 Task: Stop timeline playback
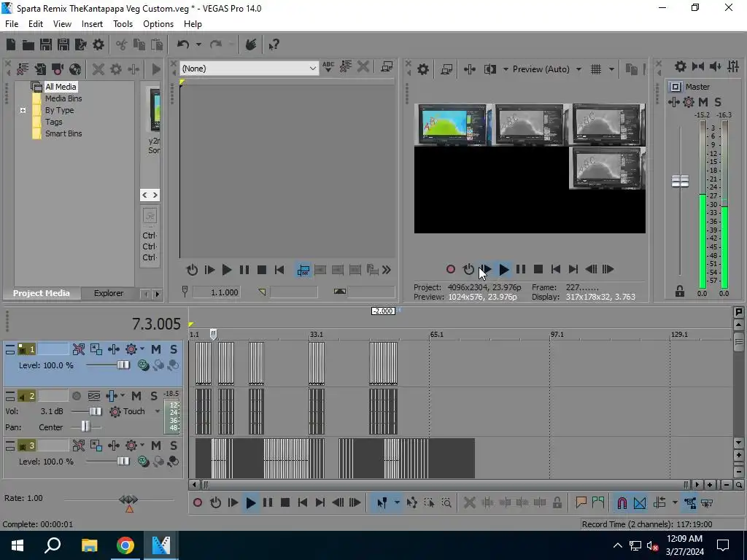click(285, 502)
